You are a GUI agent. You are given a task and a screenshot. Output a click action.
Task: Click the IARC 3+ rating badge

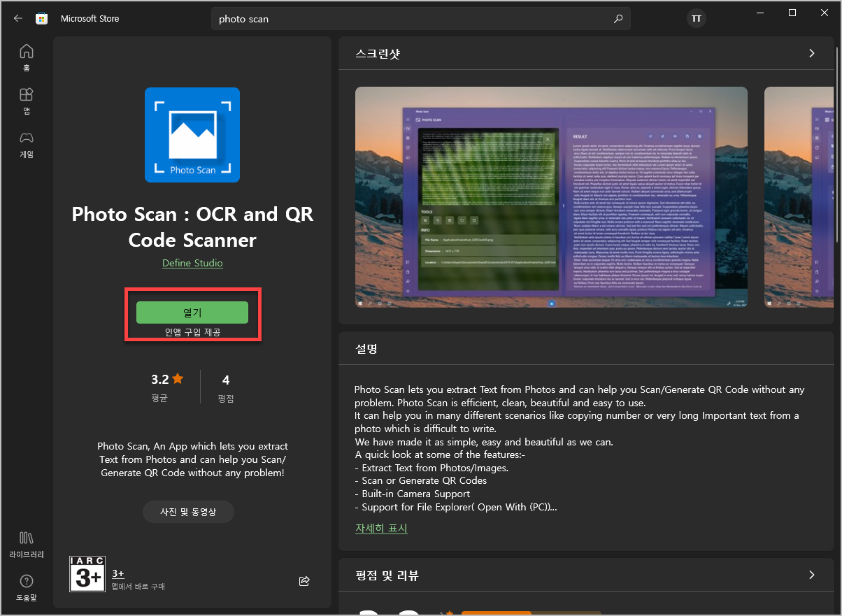coord(87,574)
